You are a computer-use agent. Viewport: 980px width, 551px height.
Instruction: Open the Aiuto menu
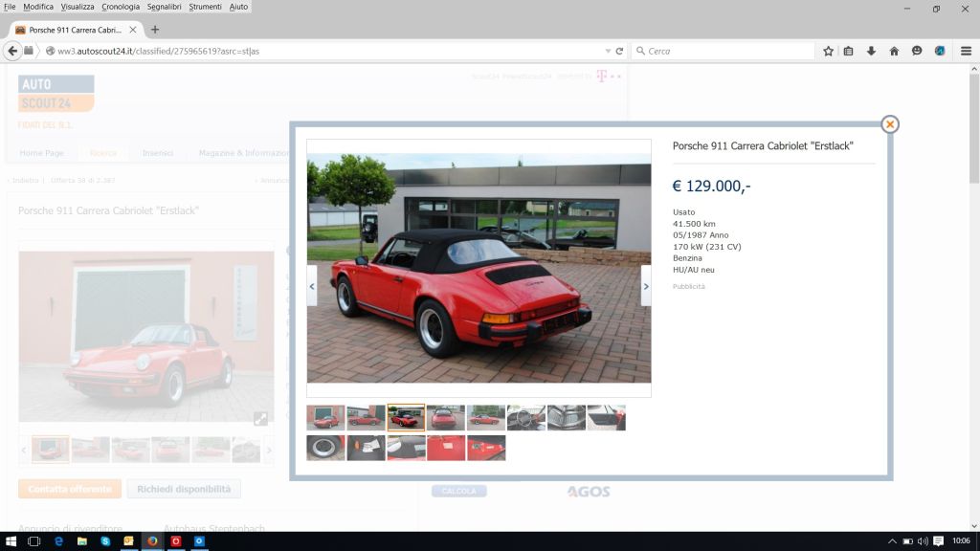tap(238, 7)
